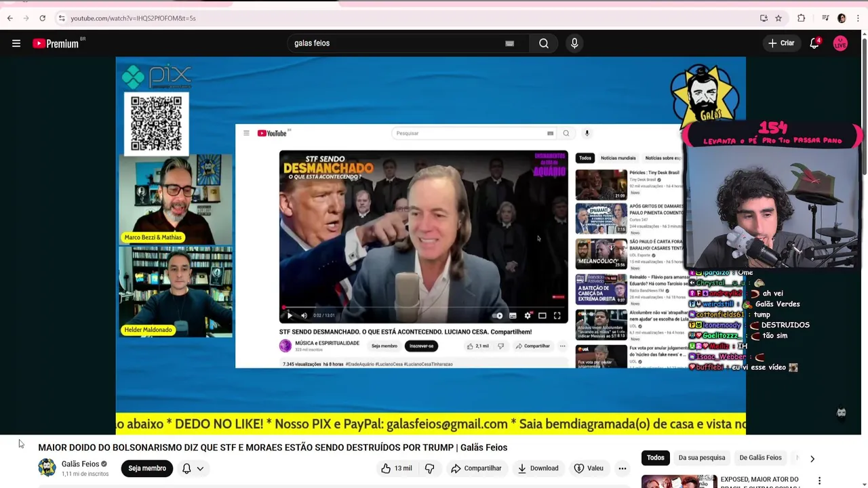
Task: Start voice search with the microphone
Action: point(574,43)
